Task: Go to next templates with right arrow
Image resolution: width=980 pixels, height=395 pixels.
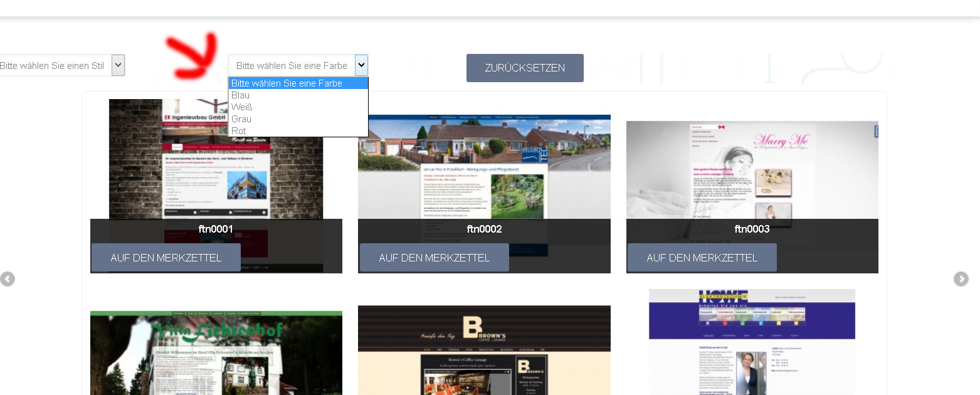Action: point(961,279)
